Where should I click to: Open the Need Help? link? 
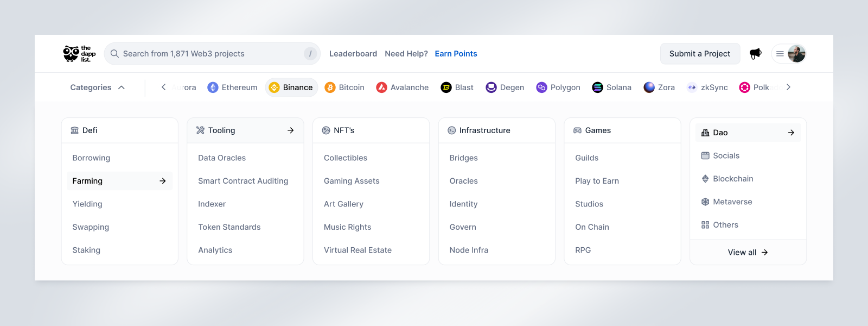pos(406,54)
